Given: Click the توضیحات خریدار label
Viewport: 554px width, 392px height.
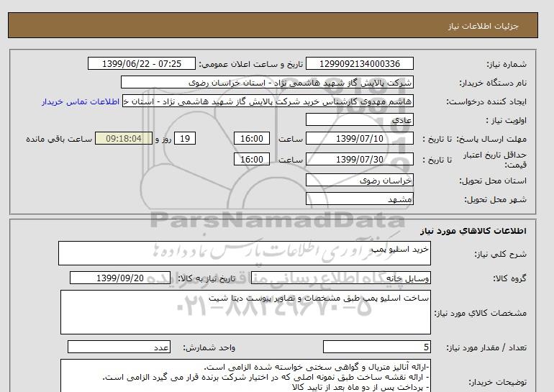Looking at the screenshot, I should (x=497, y=383).
